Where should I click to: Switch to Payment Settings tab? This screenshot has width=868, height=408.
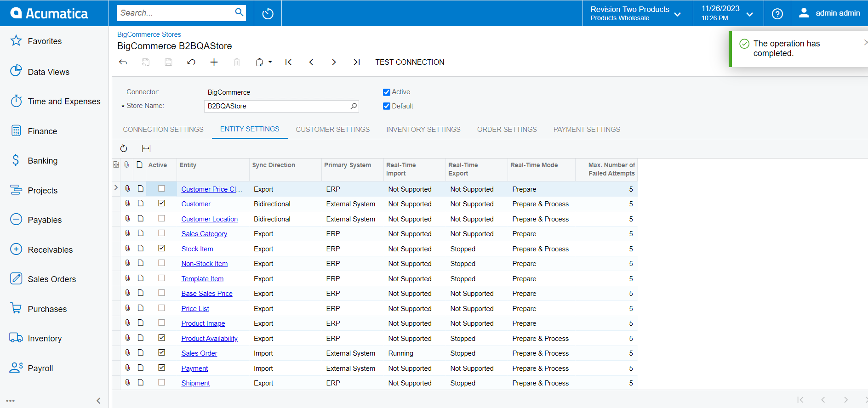(x=587, y=130)
